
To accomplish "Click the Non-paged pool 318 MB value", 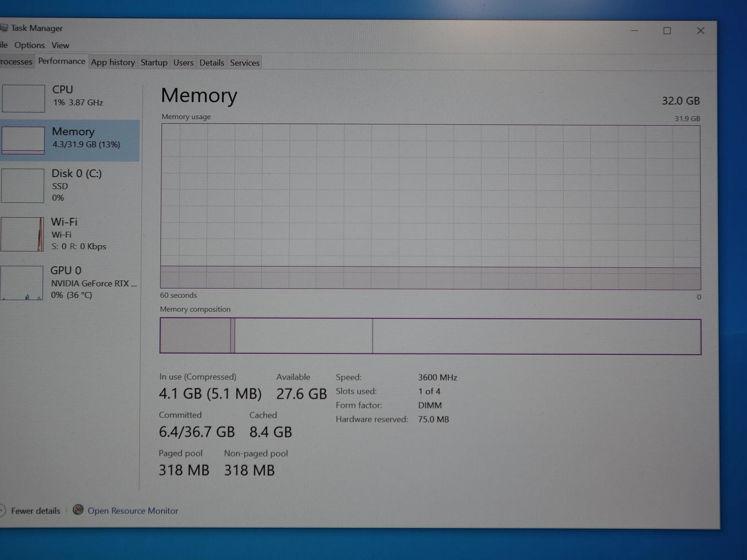I will (249, 470).
